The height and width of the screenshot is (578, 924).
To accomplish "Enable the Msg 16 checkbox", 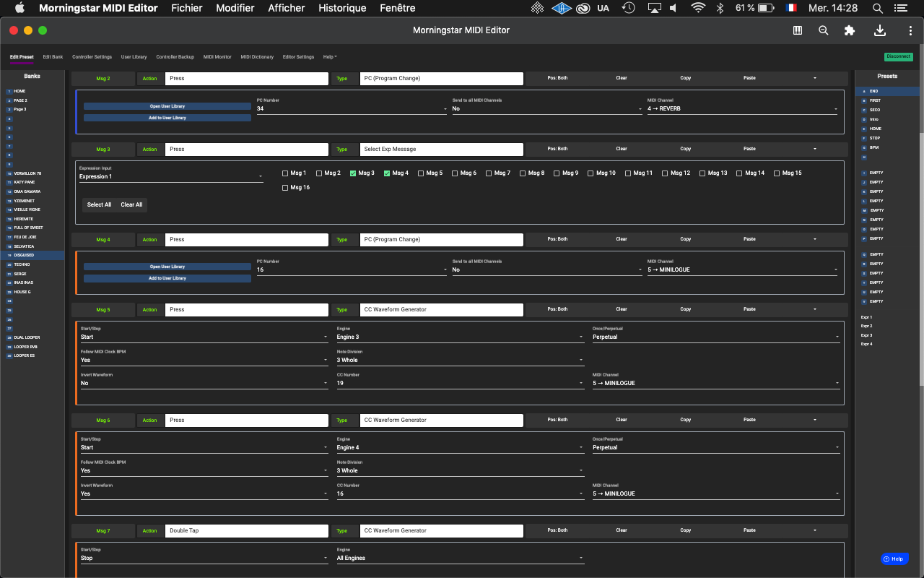I will 285,188.
